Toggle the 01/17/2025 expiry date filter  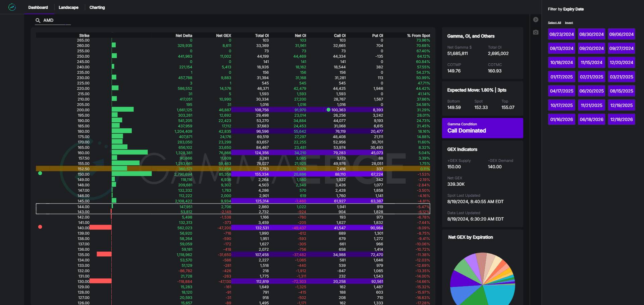pos(561,77)
